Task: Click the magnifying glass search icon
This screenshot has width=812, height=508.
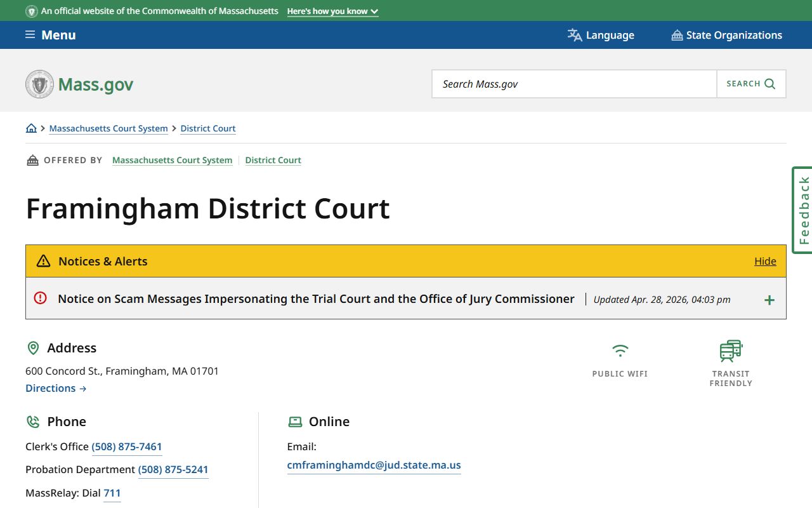Action: click(770, 84)
